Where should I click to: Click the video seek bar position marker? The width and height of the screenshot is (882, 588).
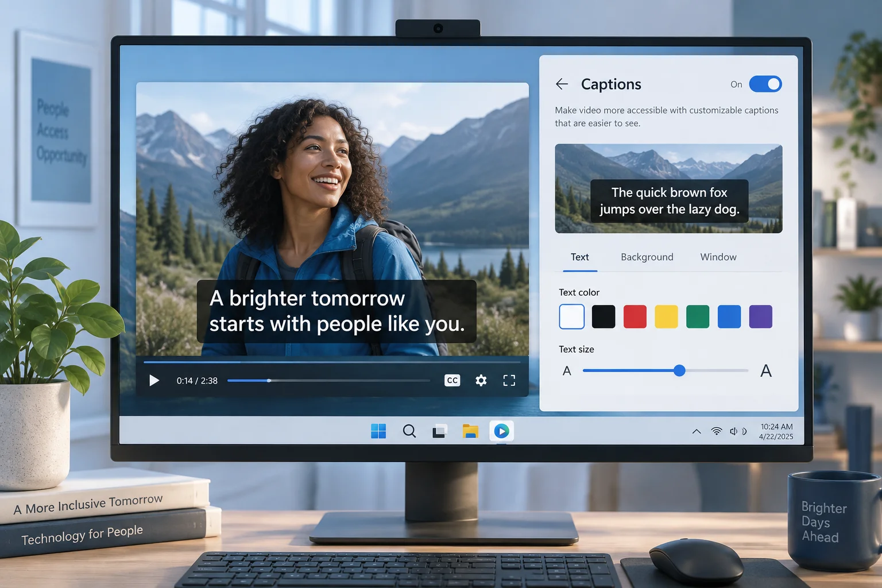(269, 380)
